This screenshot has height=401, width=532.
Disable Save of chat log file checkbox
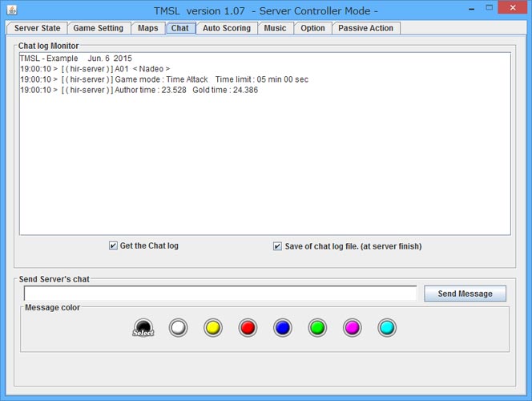pos(277,246)
